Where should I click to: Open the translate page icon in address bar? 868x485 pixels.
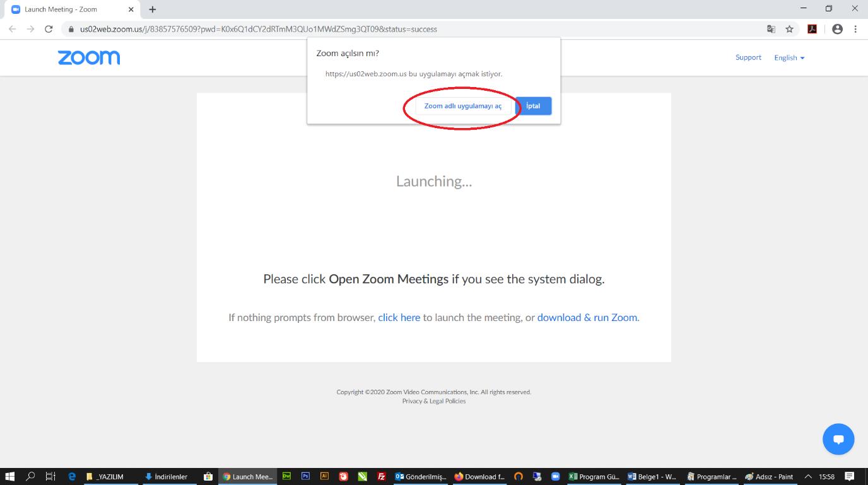[x=771, y=29]
